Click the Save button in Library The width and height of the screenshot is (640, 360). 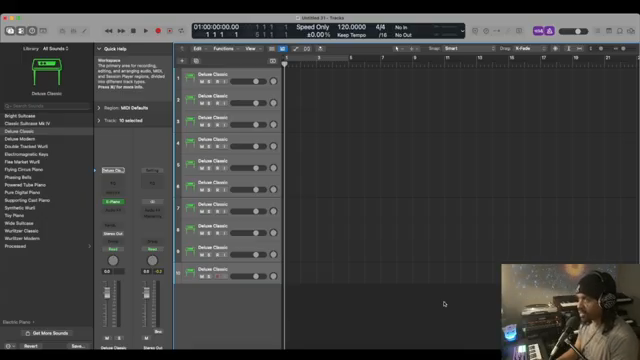(78, 346)
